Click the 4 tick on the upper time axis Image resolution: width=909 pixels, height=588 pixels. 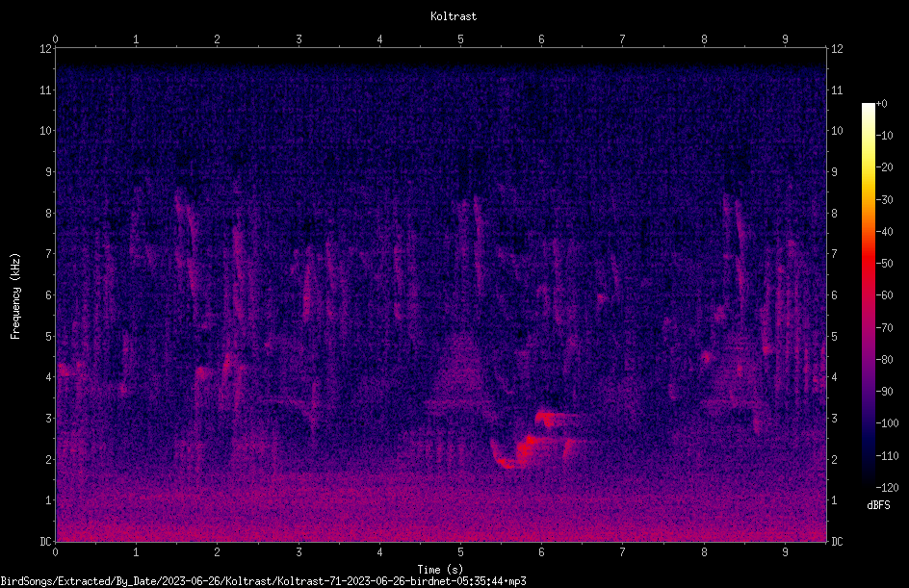(x=379, y=38)
